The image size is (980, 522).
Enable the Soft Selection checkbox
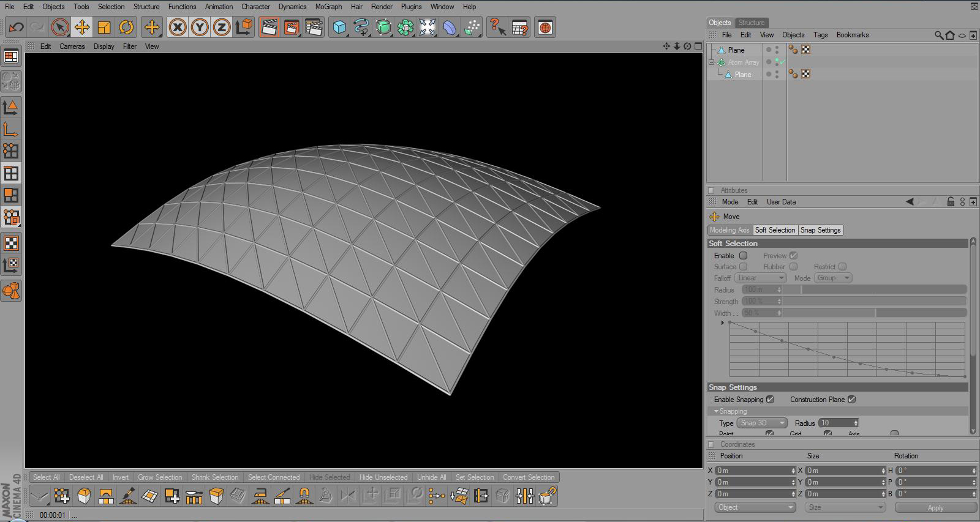click(x=743, y=256)
